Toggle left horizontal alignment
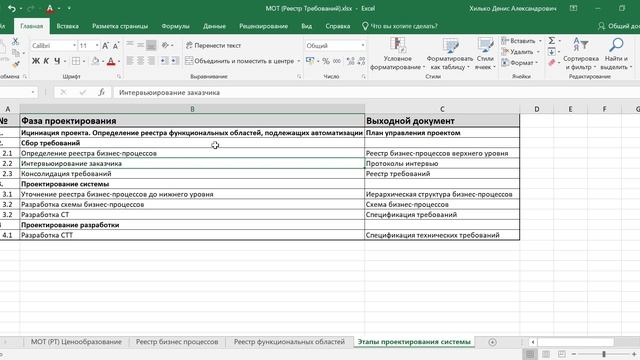 [130, 61]
